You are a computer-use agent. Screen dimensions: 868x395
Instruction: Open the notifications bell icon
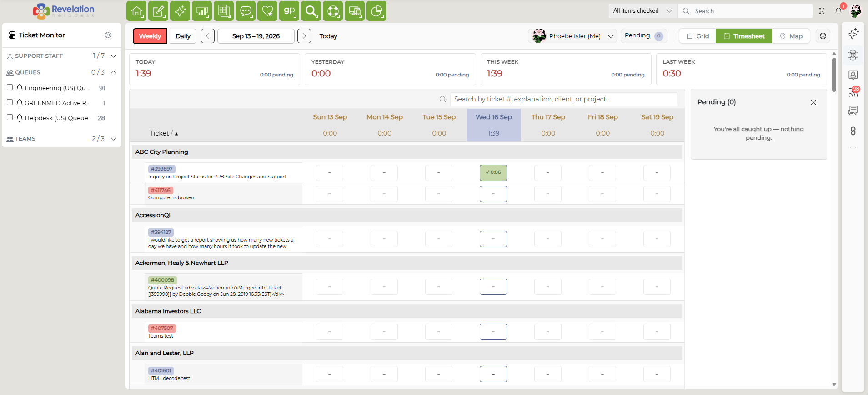(838, 11)
